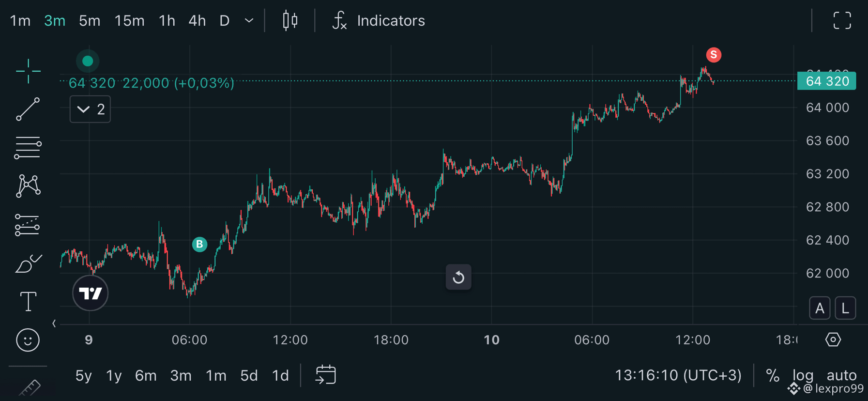Set date range to 3m in bottom bar
The height and width of the screenshot is (401, 868).
click(181, 375)
